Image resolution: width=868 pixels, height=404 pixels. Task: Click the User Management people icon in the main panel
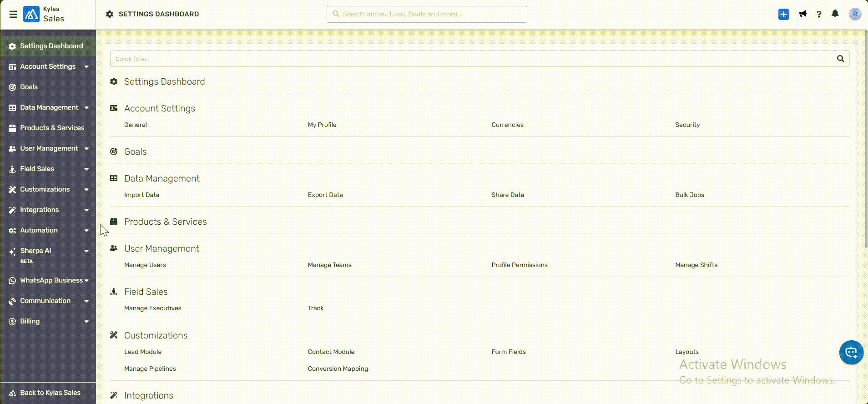click(x=114, y=248)
